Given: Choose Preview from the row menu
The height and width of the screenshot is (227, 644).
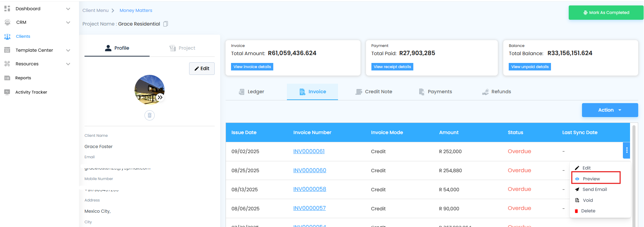Looking at the screenshot, I should (x=591, y=179).
